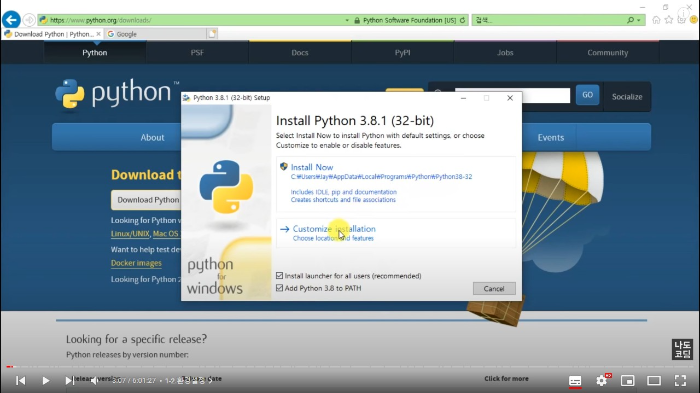The image size is (700, 393).
Task: Open the PyPI top navigation item
Action: 402,53
